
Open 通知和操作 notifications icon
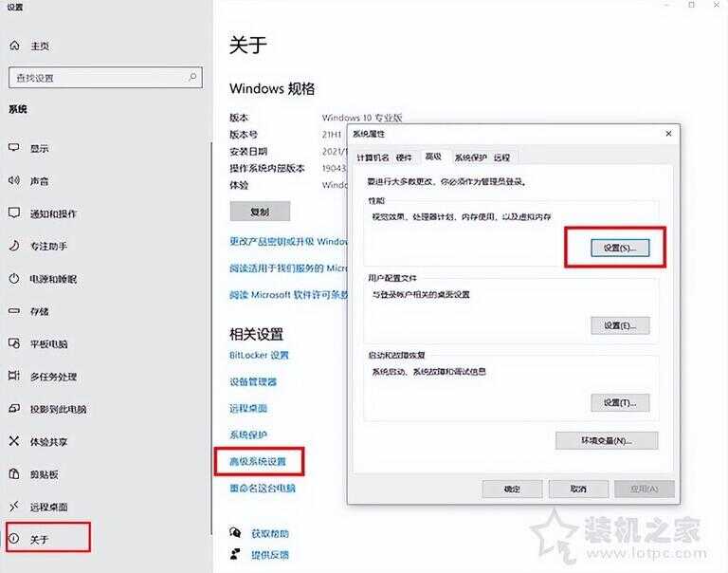[x=14, y=213]
